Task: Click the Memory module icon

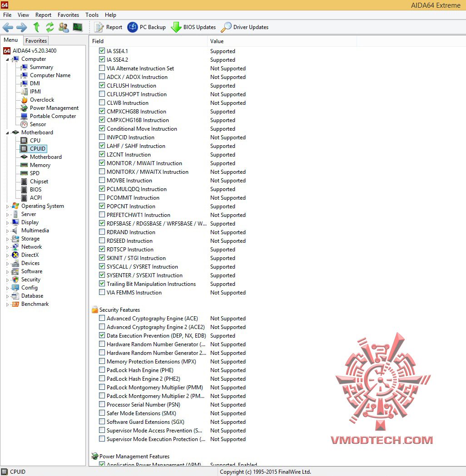Action: pyautogui.click(x=24, y=165)
